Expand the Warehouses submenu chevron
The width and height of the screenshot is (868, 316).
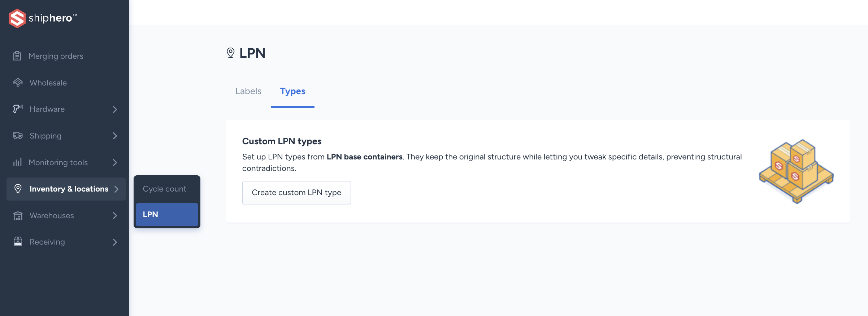pos(115,216)
